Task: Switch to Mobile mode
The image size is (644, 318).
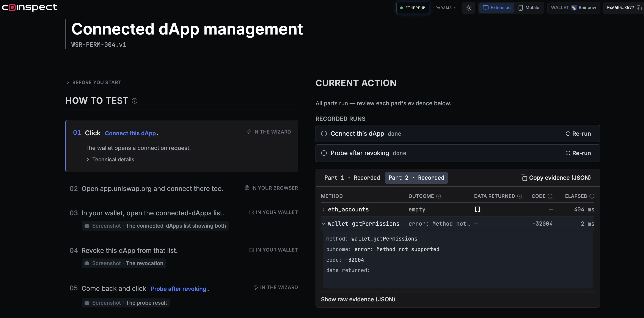Action: pos(529,8)
